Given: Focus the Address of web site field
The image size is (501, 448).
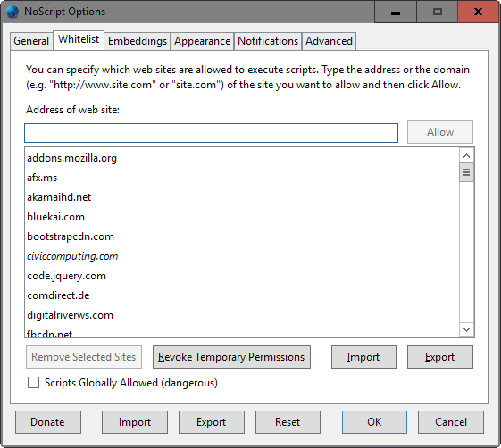Looking at the screenshot, I should click(211, 133).
